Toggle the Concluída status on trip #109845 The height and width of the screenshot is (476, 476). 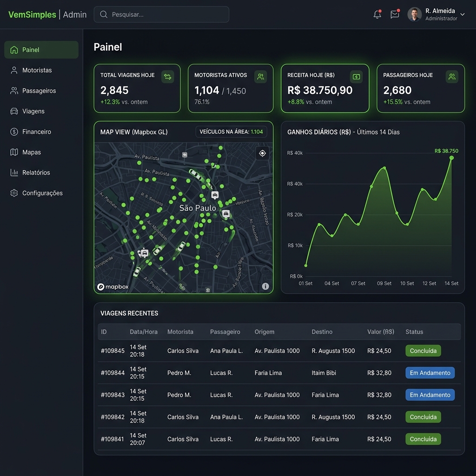pos(423,350)
